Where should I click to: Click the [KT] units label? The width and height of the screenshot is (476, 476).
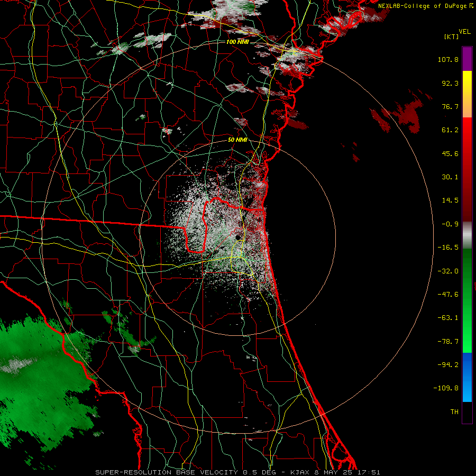pos(451,36)
